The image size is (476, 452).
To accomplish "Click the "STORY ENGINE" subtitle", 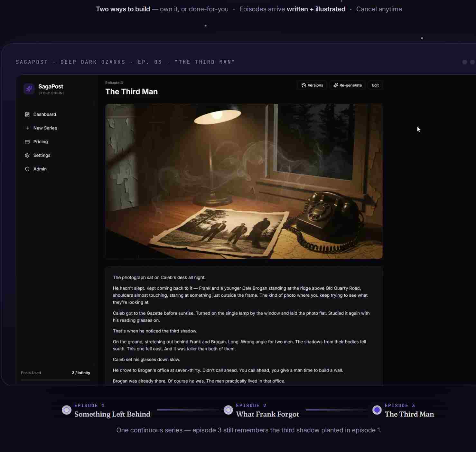I will click(51, 93).
